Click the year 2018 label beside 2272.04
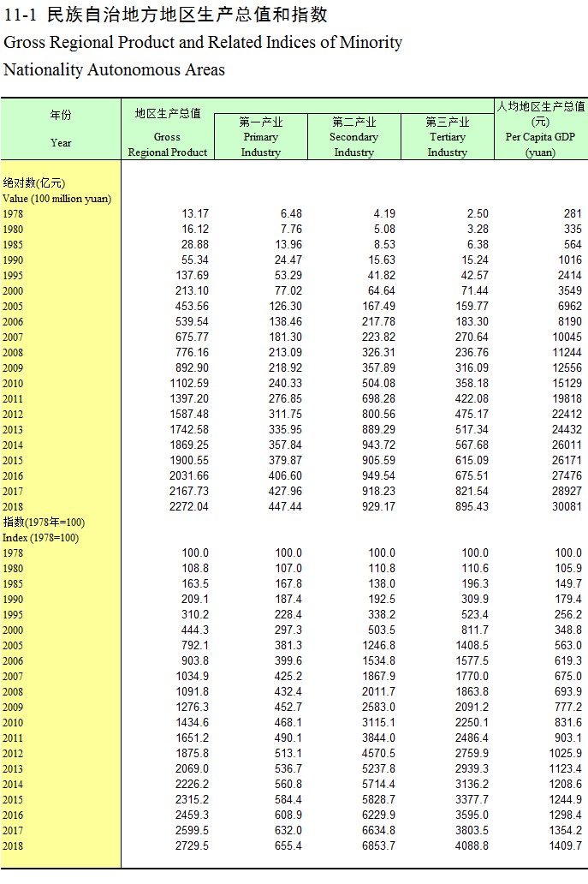 coord(13,507)
